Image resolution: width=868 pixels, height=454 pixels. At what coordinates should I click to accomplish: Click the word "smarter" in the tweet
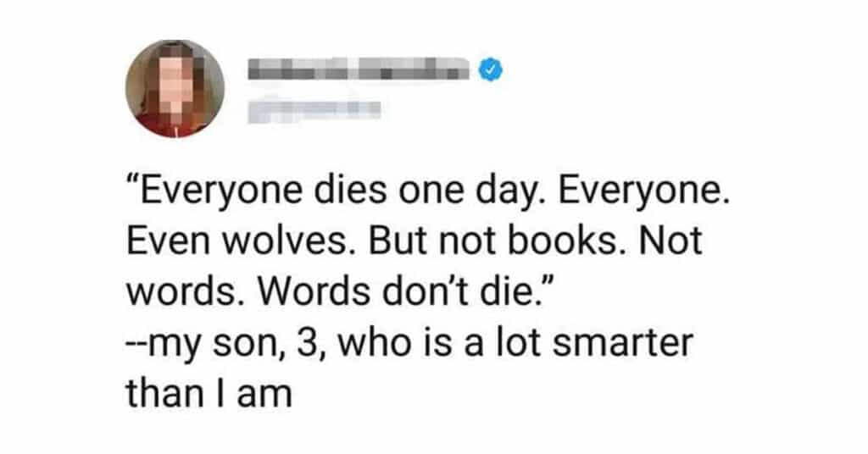[x=623, y=343]
